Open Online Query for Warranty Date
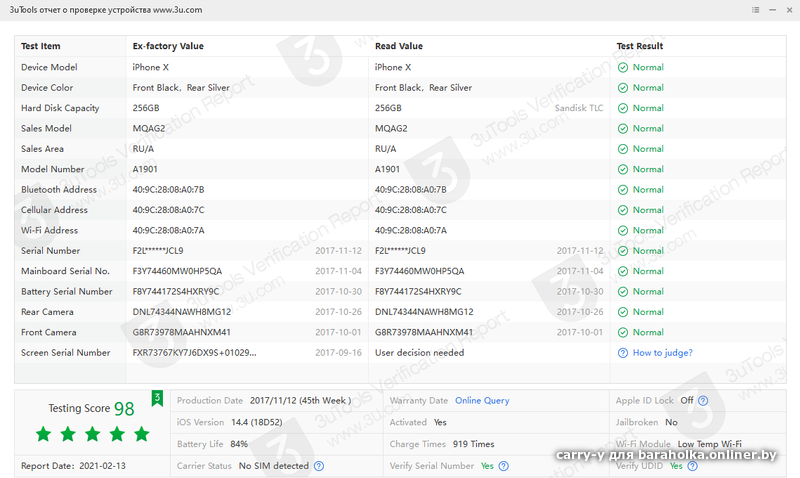Screen dimensions: 800x478 482,400
